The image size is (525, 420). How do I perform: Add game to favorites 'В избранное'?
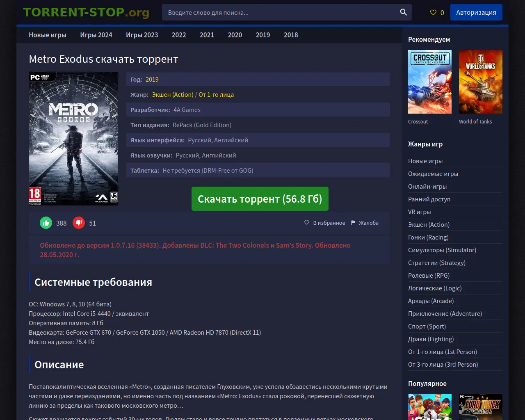(324, 223)
